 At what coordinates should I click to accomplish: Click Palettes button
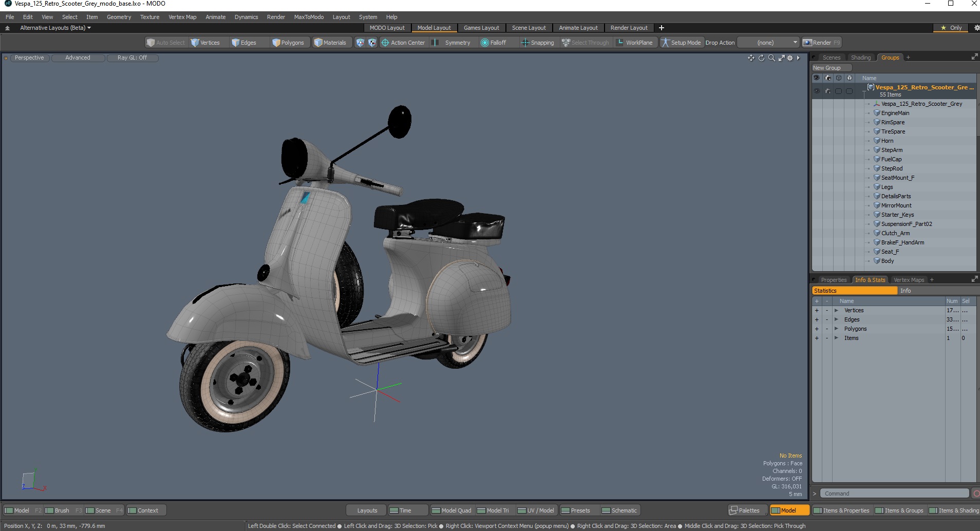748,510
